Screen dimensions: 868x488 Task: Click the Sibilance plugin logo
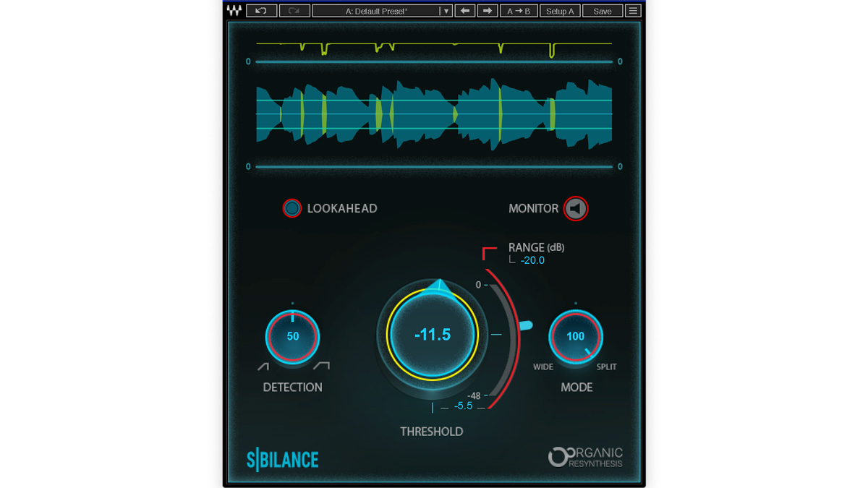(283, 460)
